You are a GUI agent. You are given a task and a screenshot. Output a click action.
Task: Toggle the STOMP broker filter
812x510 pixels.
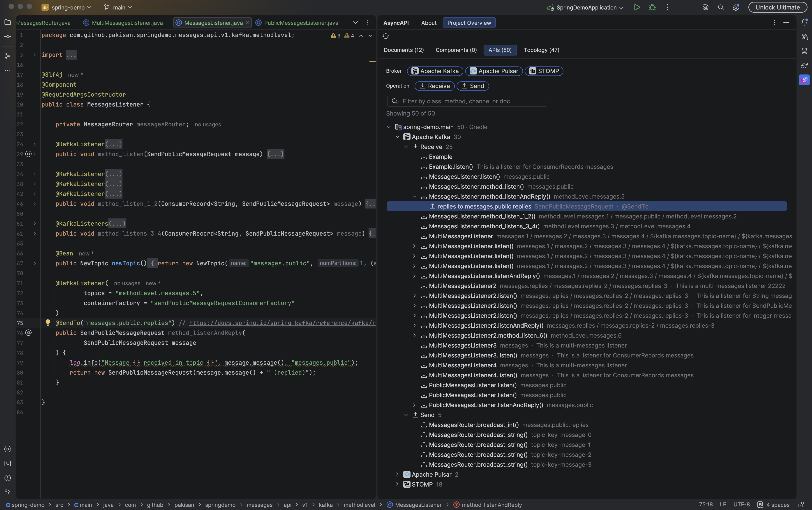[544, 71]
